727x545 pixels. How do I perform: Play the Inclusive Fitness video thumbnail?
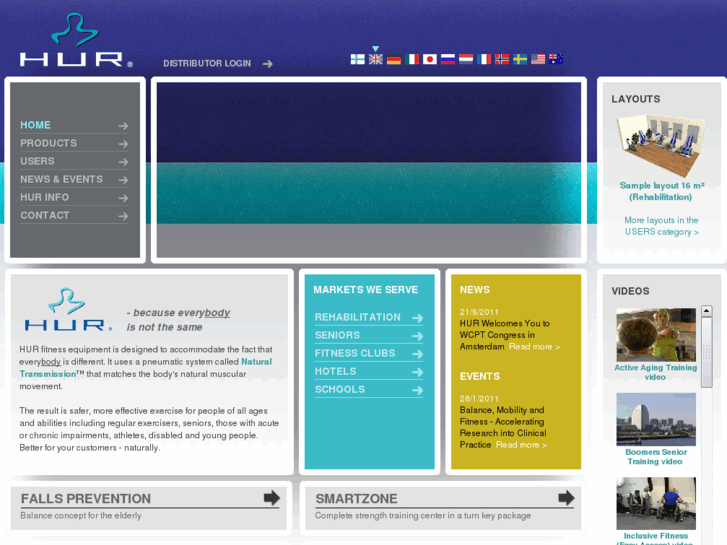[656, 503]
